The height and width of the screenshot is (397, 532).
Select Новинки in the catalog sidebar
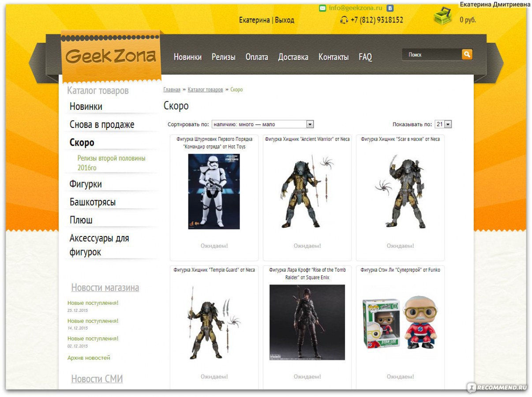86,106
